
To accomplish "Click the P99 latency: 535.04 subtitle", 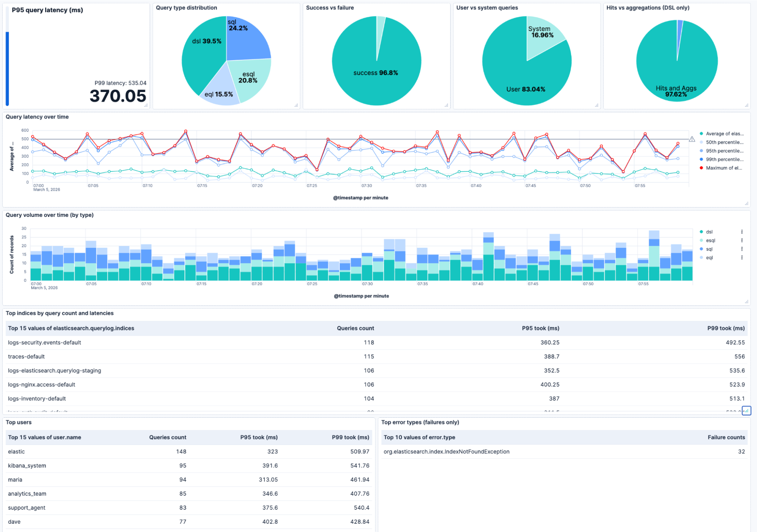I will pyautogui.click(x=120, y=83).
